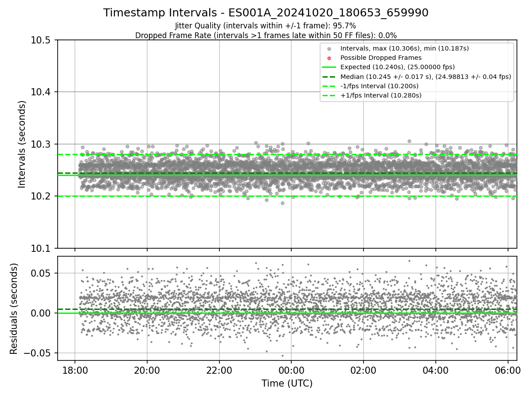Click legend entry 'Possible Dropped Frames'
The width and height of the screenshot is (532, 399).
(381, 58)
